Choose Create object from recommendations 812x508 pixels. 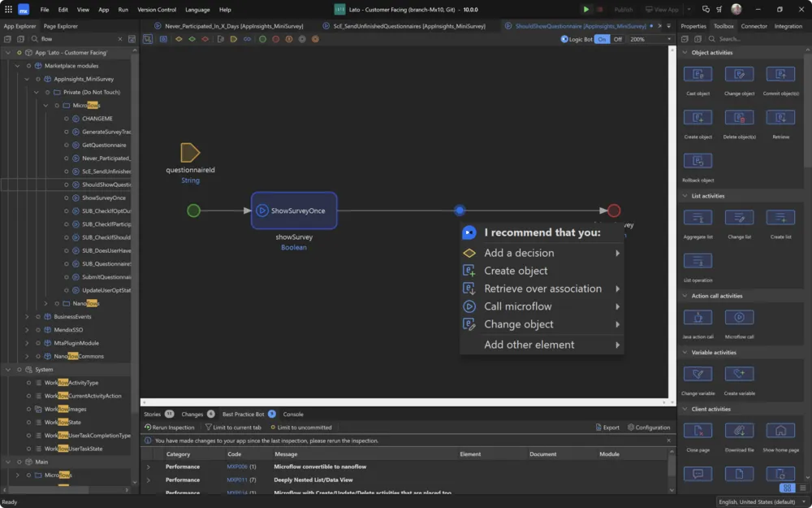pyautogui.click(x=542, y=271)
